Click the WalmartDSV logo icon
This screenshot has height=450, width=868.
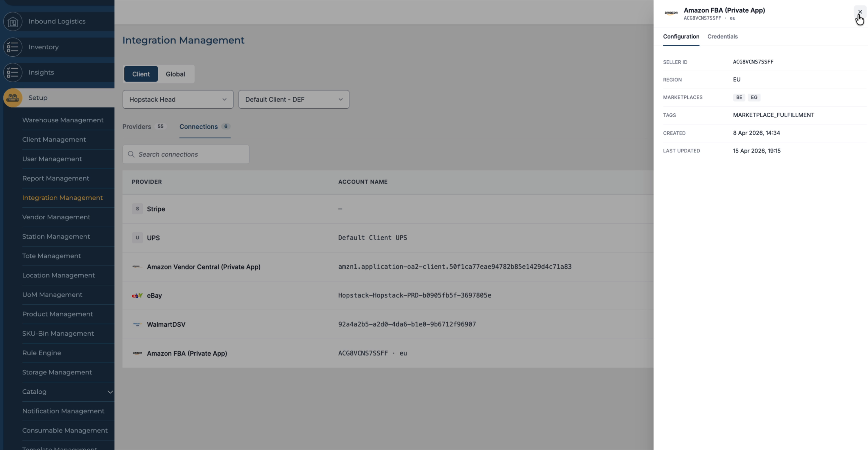click(x=137, y=324)
